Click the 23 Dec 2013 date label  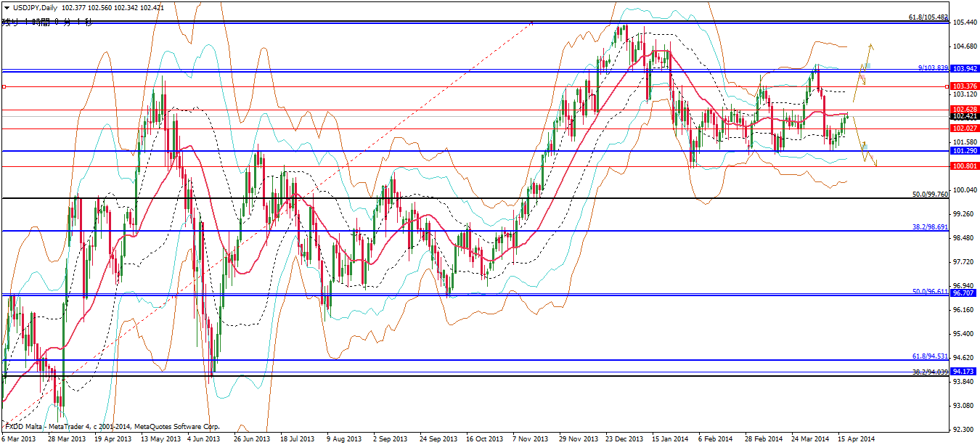624,439
